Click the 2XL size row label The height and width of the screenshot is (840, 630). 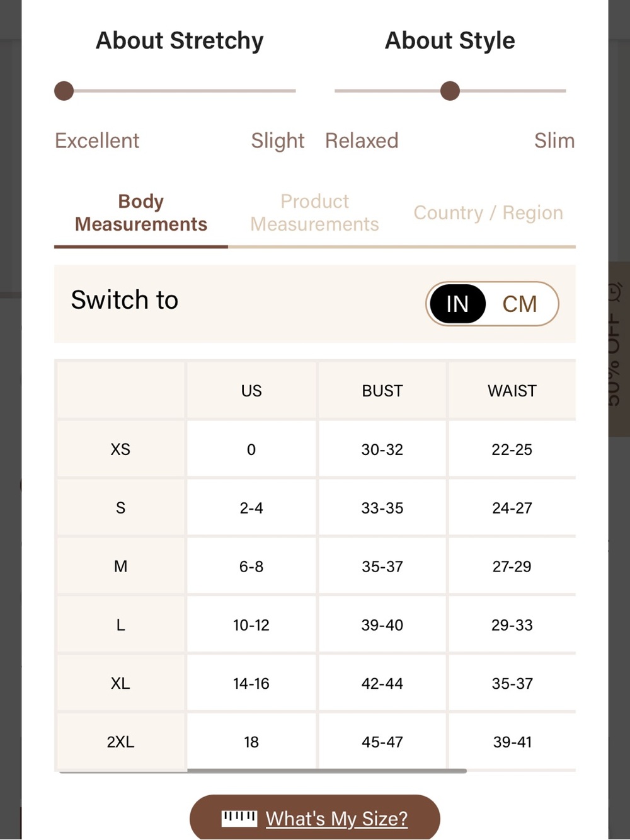coord(120,742)
